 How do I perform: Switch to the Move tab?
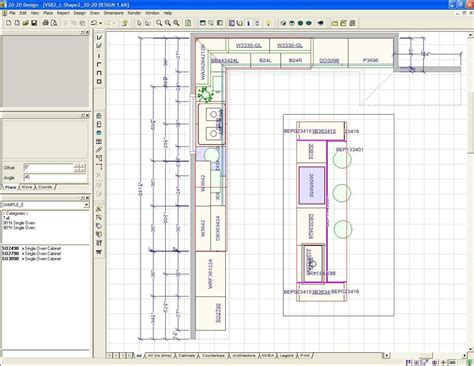point(27,187)
